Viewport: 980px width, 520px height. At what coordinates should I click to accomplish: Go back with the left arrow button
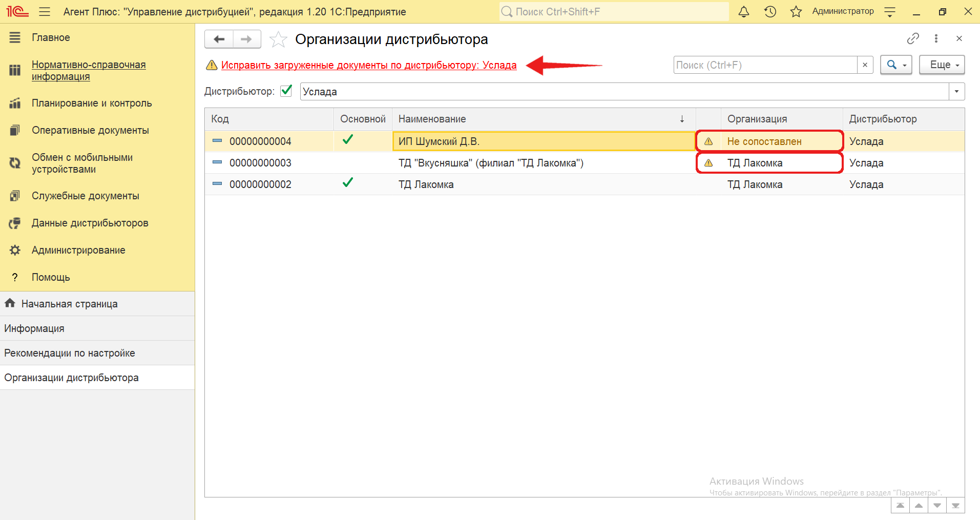pyautogui.click(x=219, y=39)
